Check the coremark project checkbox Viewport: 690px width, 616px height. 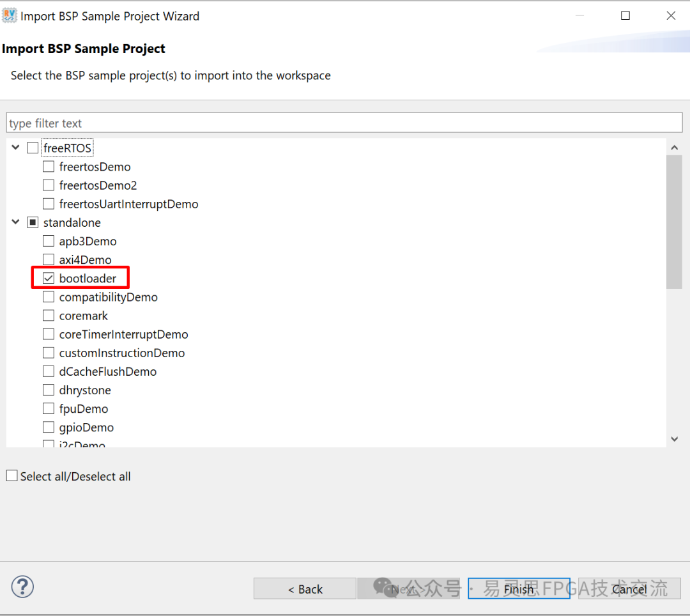[49, 316]
